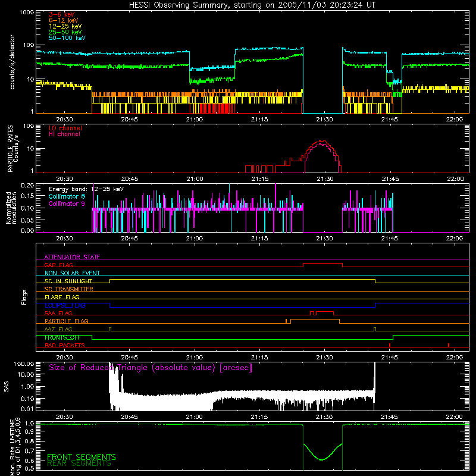Click the 100.00 tick on the SAS axis
476x476 pixels.
(24, 364)
